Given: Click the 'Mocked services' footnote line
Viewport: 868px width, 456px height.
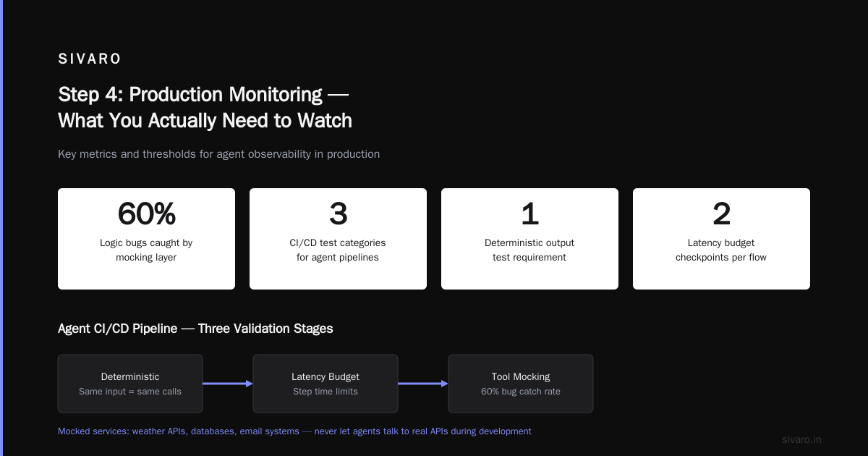Looking at the screenshot, I should [x=294, y=431].
